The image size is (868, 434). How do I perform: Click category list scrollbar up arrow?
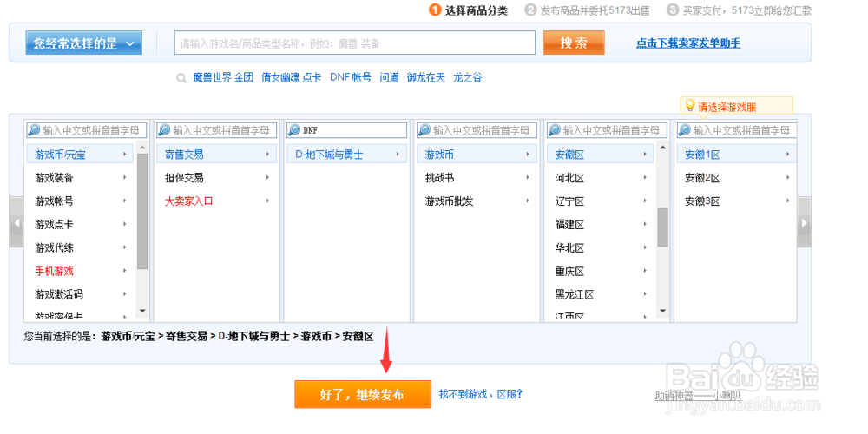click(142, 148)
